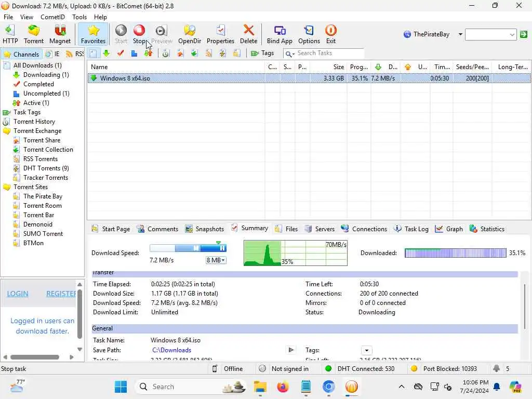Click the torrent history clock filter icon

(x=166, y=54)
